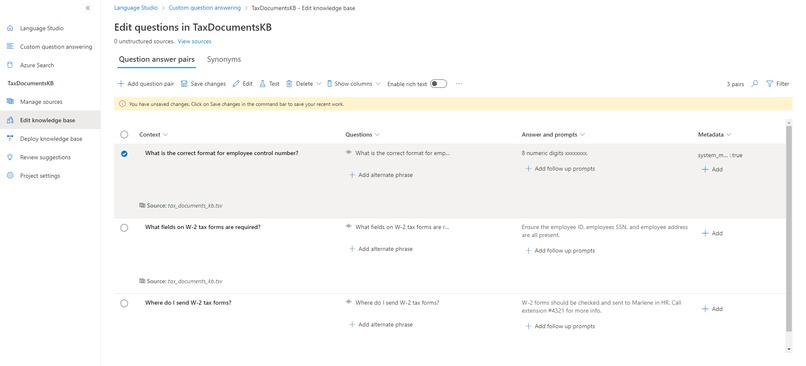
Task: Switch to the Question answer pairs tab
Action: (x=157, y=60)
